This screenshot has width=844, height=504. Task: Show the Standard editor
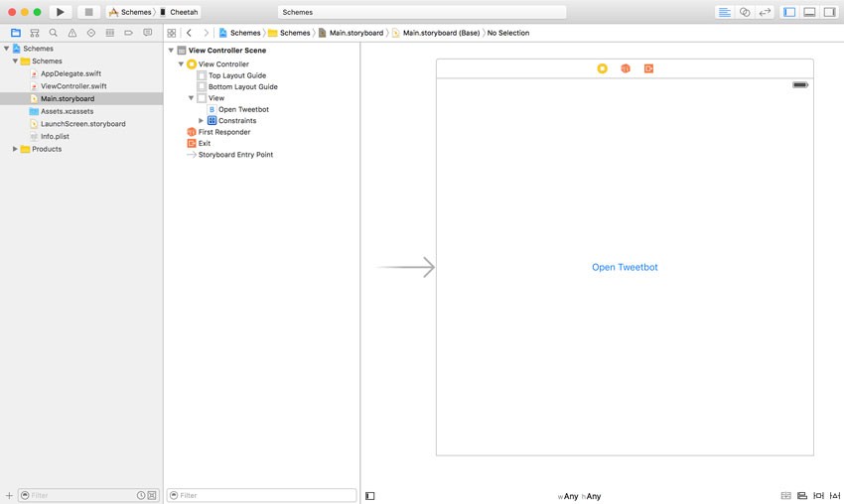point(725,12)
